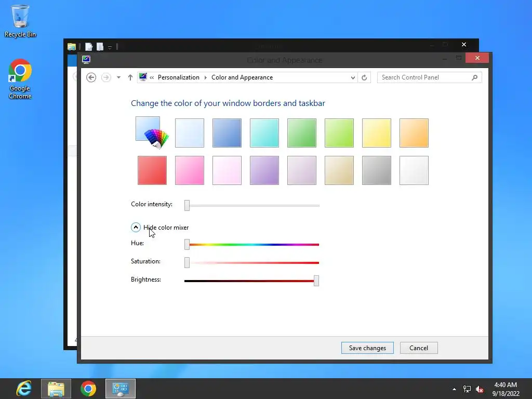The width and height of the screenshot is (532, 399).
Task: Open the back window's Quick Access dropdown
Action: (x=110, y=47)
